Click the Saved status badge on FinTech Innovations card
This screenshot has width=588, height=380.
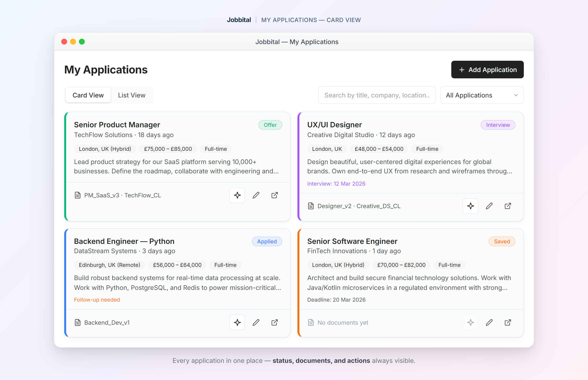click(502, 241)
